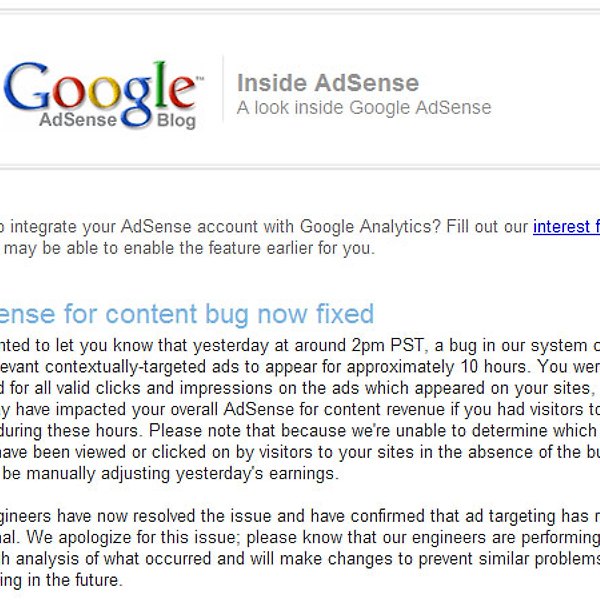Open the "interest" form link
The height and width of the screenshot is (600, 600).
(x=565, y=227)
